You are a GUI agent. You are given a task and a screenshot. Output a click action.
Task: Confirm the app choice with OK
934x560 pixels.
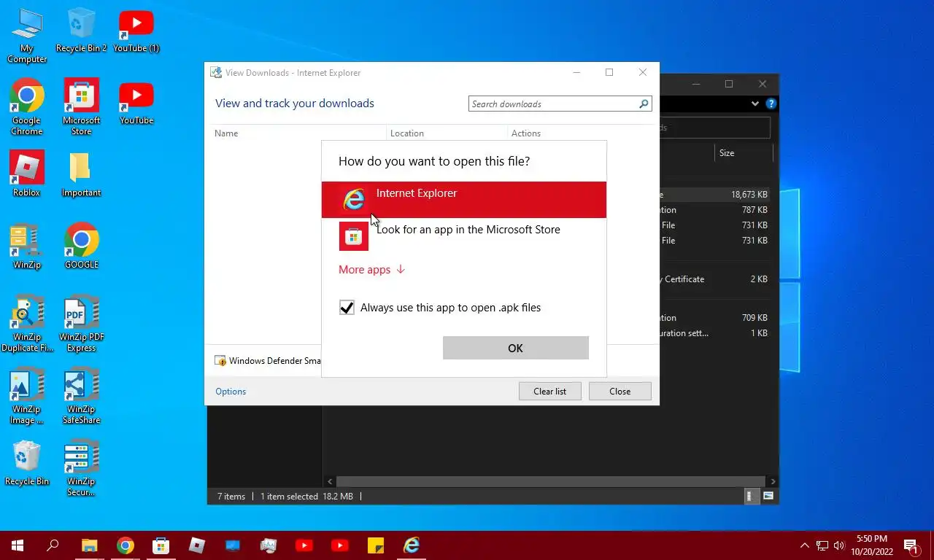click(515, 348)
